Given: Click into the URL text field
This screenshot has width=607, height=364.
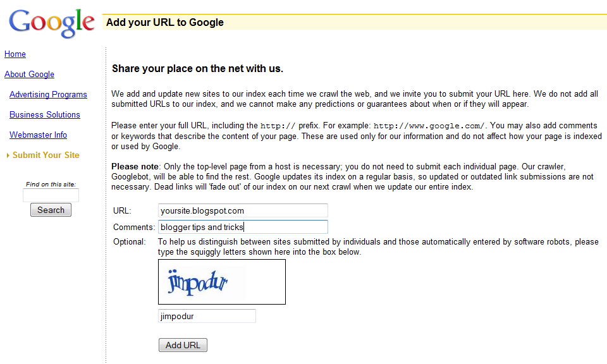Looking at the screenshot, I should pyautogui.click(x=243, y=211).
